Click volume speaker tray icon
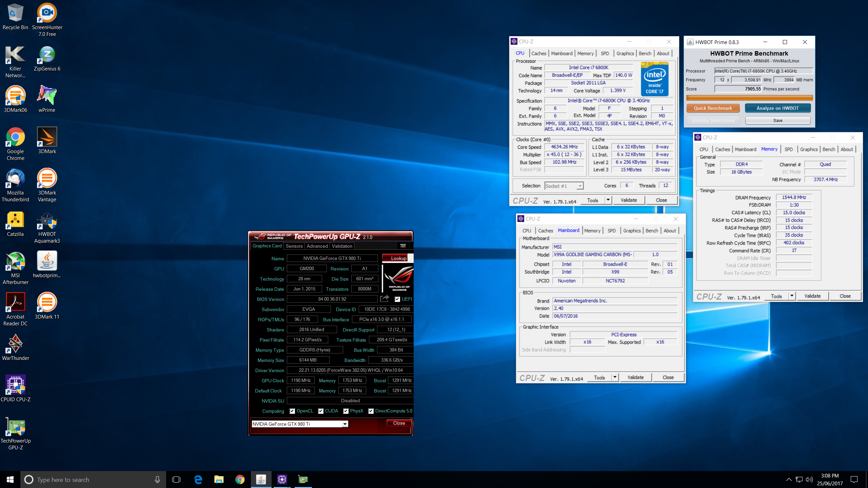 [809, 480]
